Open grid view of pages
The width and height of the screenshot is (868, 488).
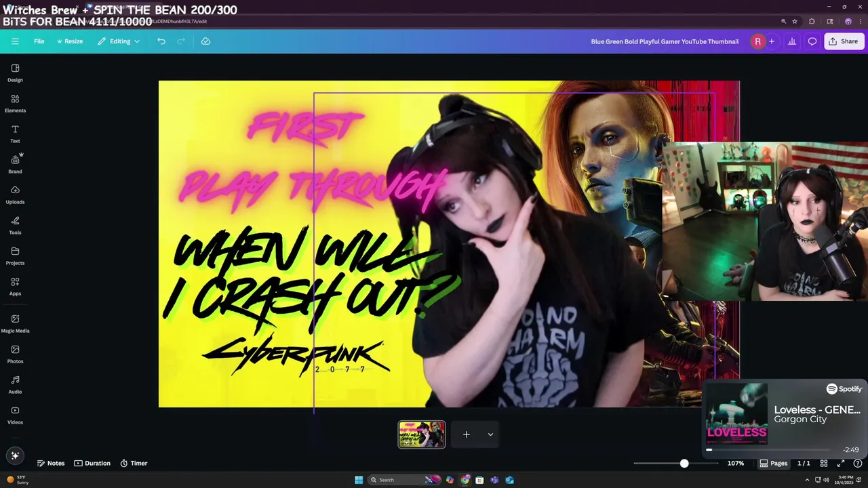[824, 464]
